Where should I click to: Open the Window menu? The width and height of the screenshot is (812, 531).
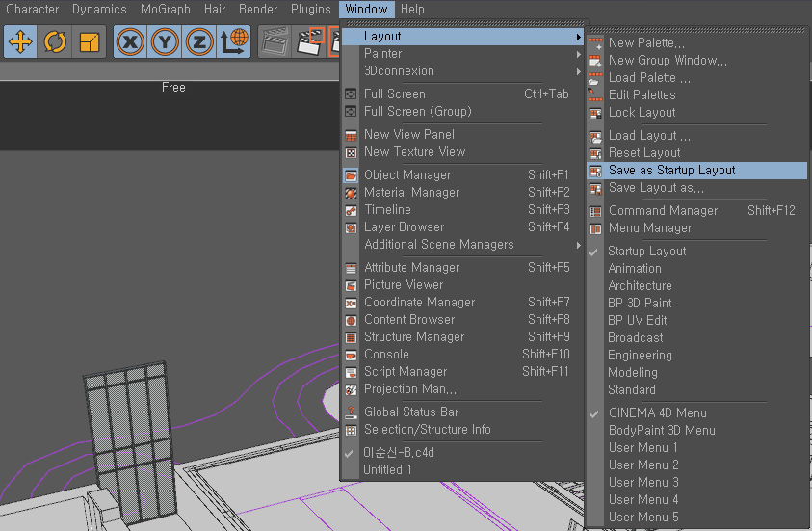(366, 10)
